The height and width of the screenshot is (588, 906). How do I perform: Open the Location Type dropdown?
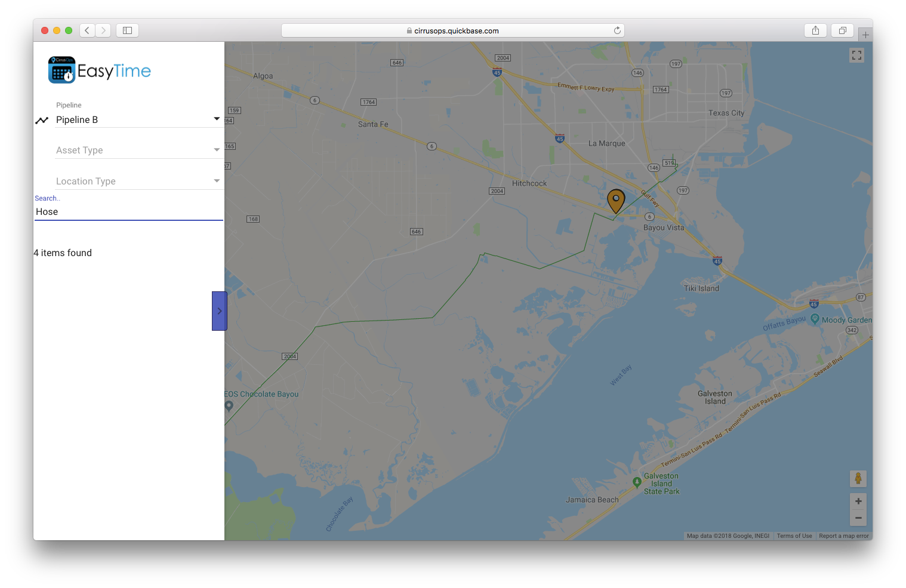pos(216,180)
